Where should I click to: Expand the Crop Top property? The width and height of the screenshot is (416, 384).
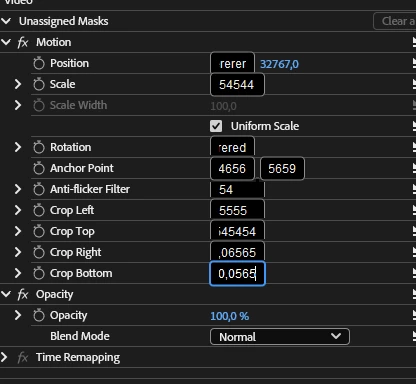point(18,231)
